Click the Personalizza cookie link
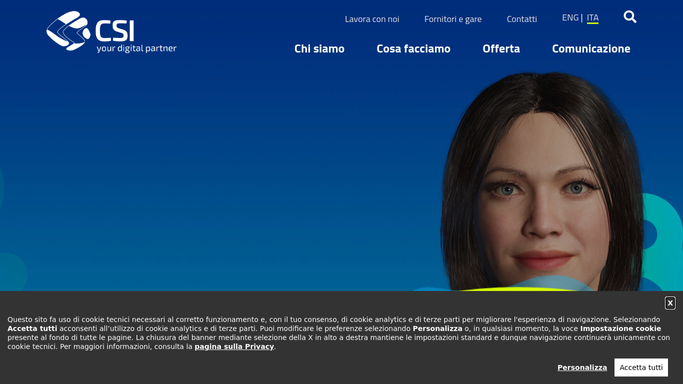Viewport: 683px width, 384px height. (x=582, y=367)
